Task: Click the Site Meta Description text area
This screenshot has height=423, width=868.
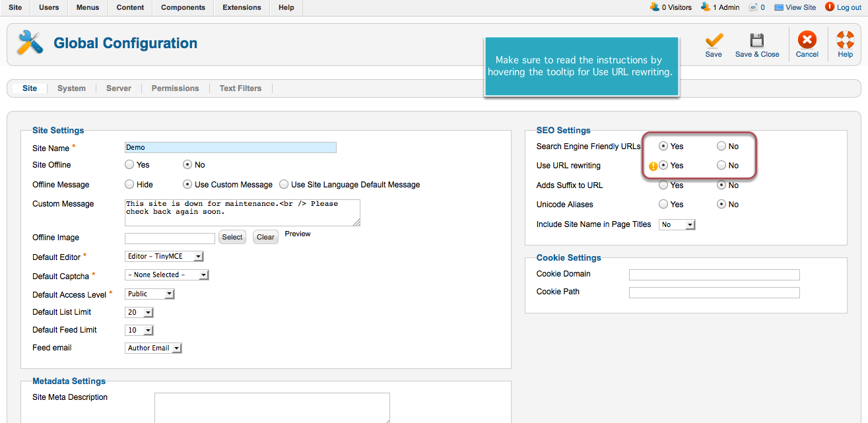Action: pyautogui.click(x=272, y=408)
